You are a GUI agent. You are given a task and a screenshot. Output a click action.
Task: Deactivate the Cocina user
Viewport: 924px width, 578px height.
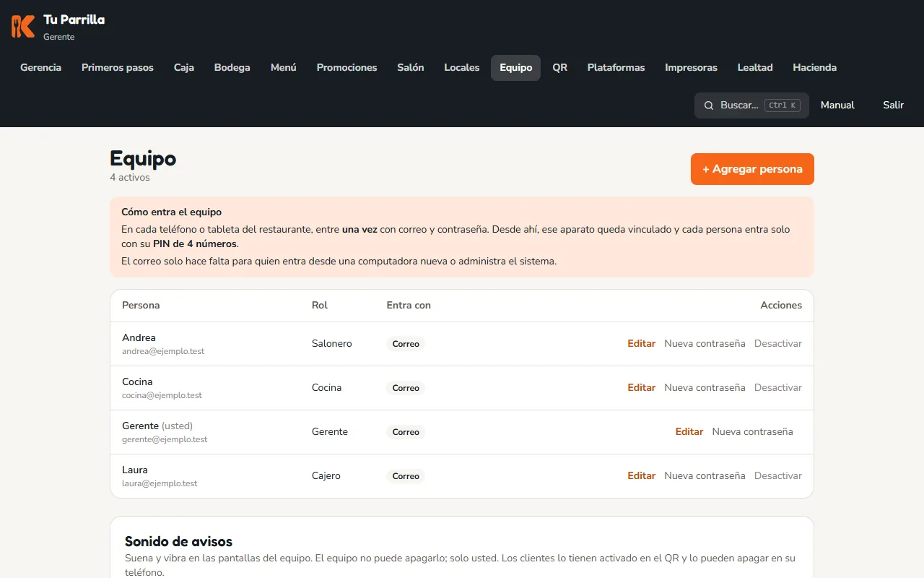(x=778, y=388)
